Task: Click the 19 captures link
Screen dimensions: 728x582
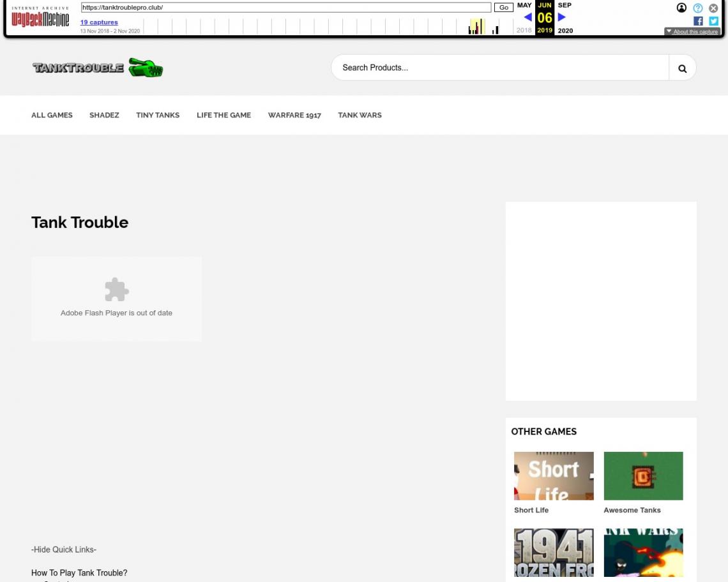Action: (x=99, y=22)
